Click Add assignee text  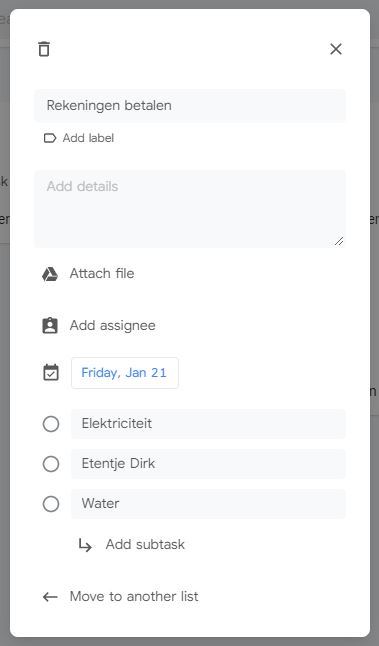[112, 325]
